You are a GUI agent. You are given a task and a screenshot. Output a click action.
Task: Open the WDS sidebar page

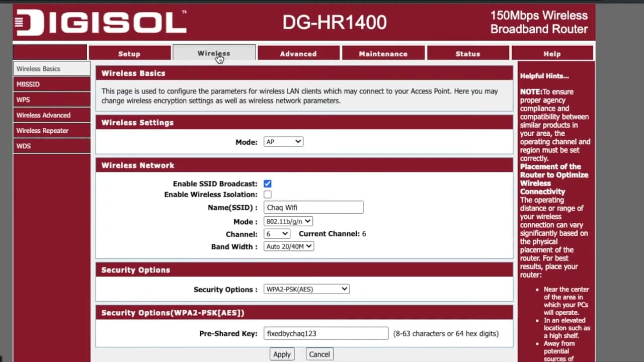click(52, 146)
